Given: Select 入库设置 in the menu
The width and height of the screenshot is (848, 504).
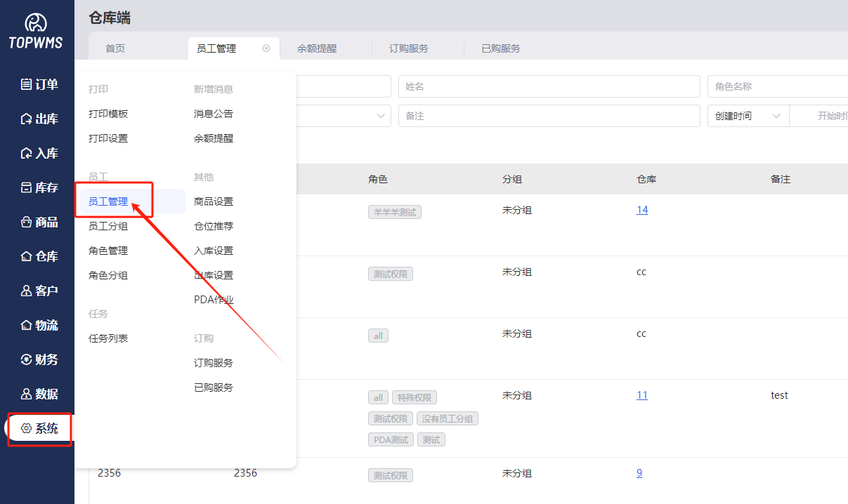Looking at the screenshot, I should coord(214,251).
